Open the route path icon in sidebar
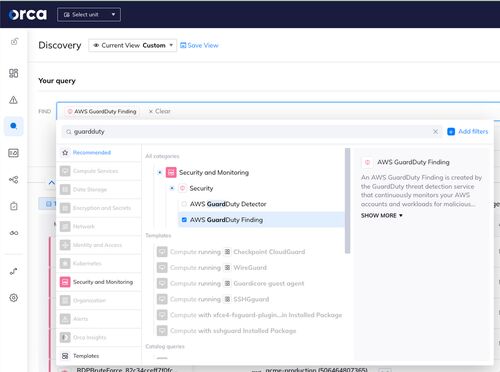The width and height of the screenshot is (500, 372). click(14, 272)
